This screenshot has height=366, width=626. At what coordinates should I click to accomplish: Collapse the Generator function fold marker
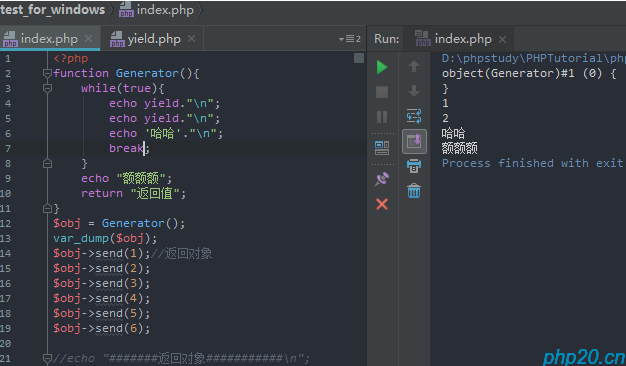click(x=47, y=73)
